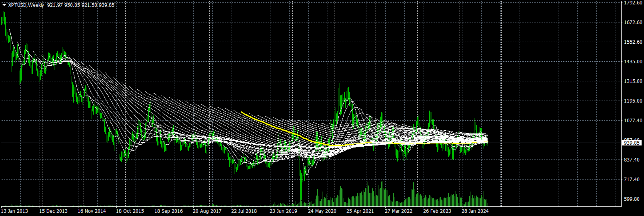This screenshot has height=216, width=644.
Task: Click the 1792.60 price scale label
Action: pyautogui.click(x=633, y=3)
